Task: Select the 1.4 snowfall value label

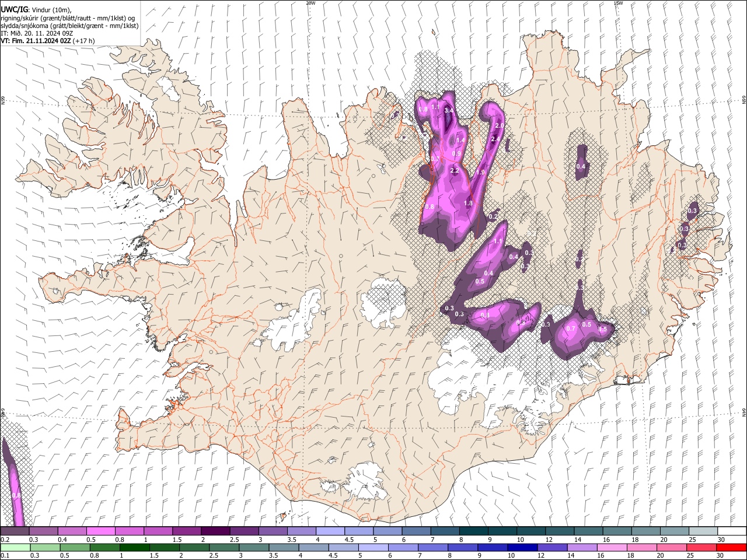Action: click(x=460, y=141)
